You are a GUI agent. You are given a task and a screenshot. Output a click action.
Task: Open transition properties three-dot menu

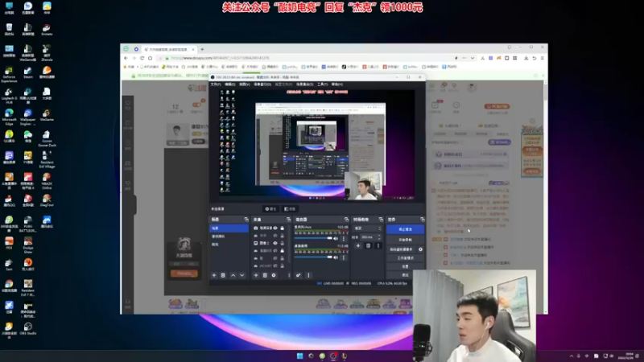tap(378, 246)
